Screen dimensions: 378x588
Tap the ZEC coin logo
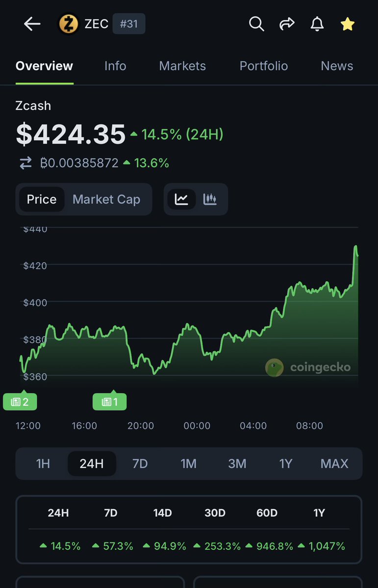[69, 24]
